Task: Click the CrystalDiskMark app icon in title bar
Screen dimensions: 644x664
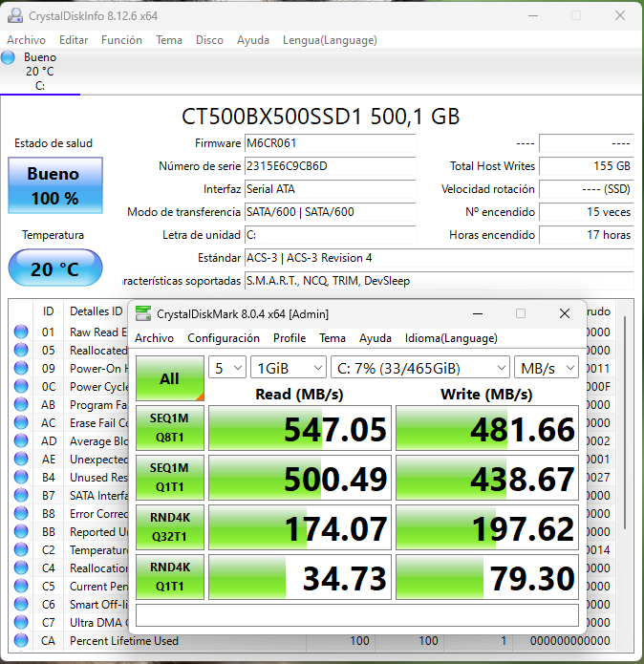Action: coord(143,313)
